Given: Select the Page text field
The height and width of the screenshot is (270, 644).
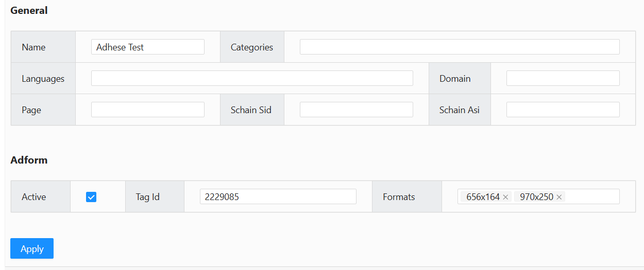Looking at the screenshot, I should point(147,110).
